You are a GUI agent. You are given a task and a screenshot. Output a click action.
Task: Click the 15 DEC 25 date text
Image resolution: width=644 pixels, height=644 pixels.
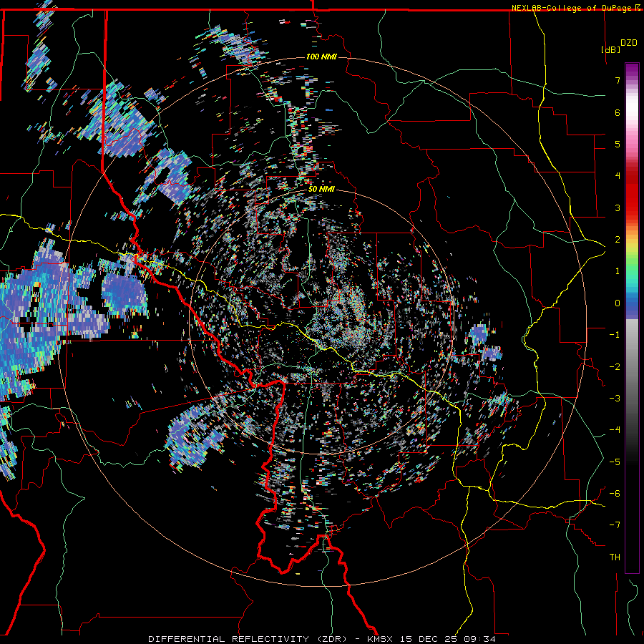coord(429,639)
